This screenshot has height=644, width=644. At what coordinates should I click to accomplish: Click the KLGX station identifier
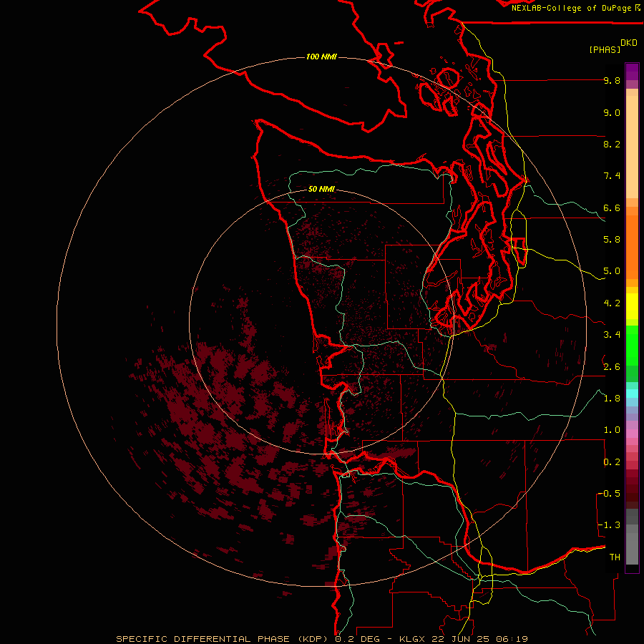[412, 639]
